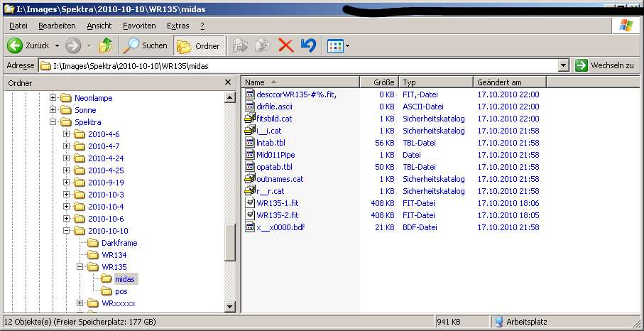The height and width of the screenshot is (331, 644).
Task: Select the Darkframe folder in tree
Action: pyautogui.click(x=119, y=243)
